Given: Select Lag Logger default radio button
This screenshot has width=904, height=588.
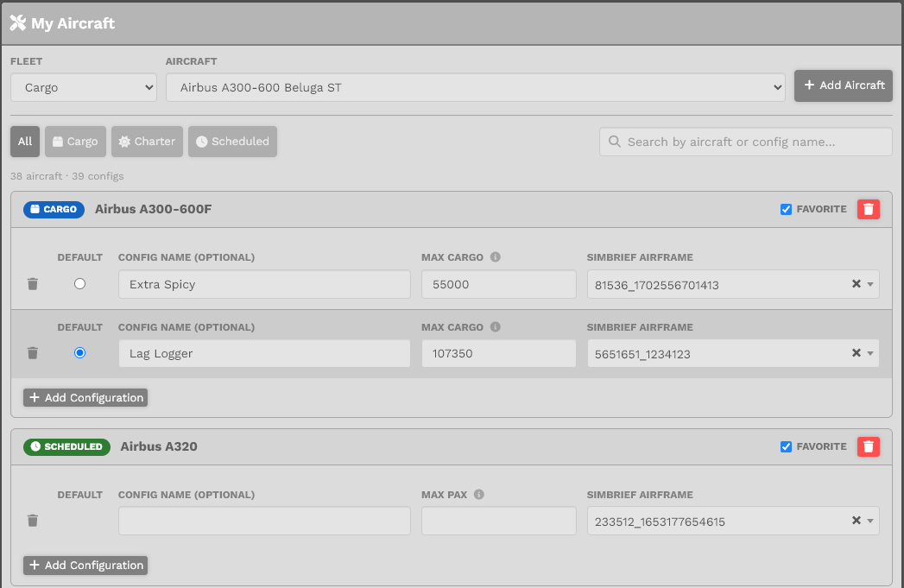Looking at the screenshot, I should 79,353.
